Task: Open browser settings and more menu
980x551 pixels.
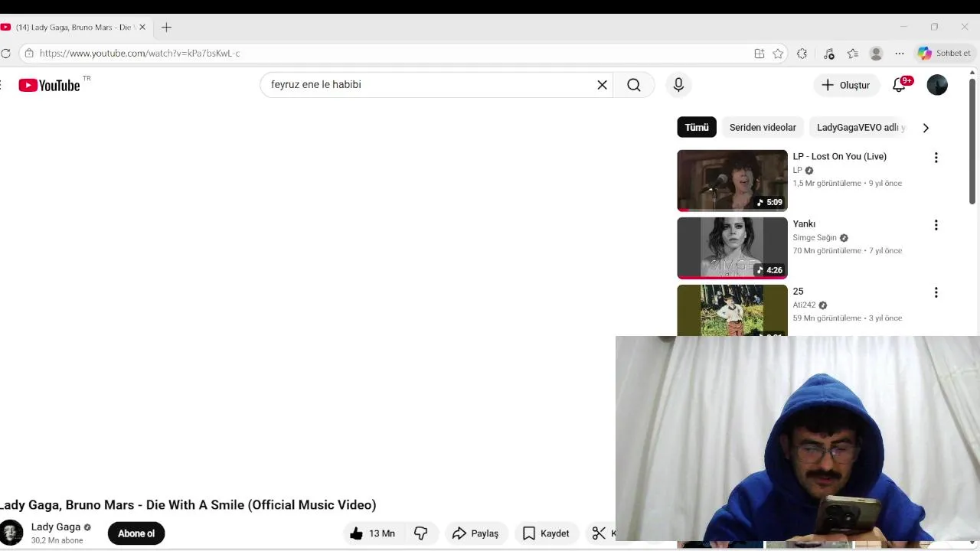Action: (900, 54)
